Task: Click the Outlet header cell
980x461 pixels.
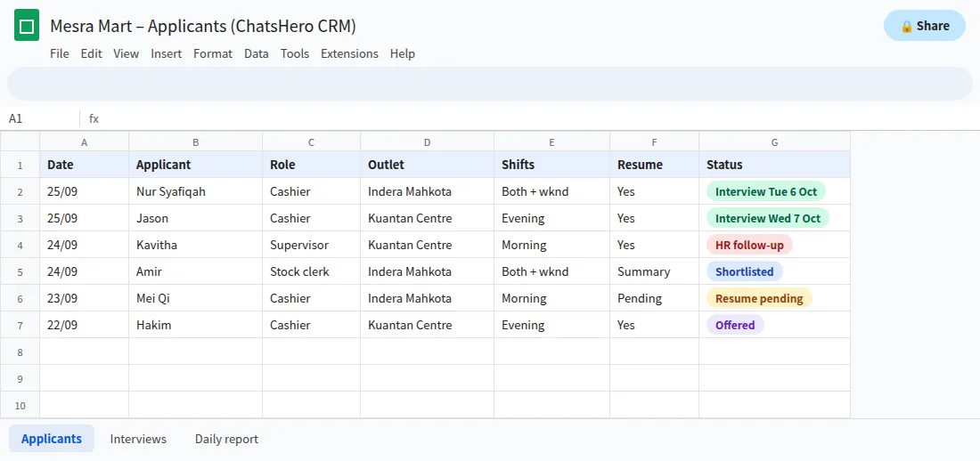Action: pyautogui.click(x=428, y=165)
